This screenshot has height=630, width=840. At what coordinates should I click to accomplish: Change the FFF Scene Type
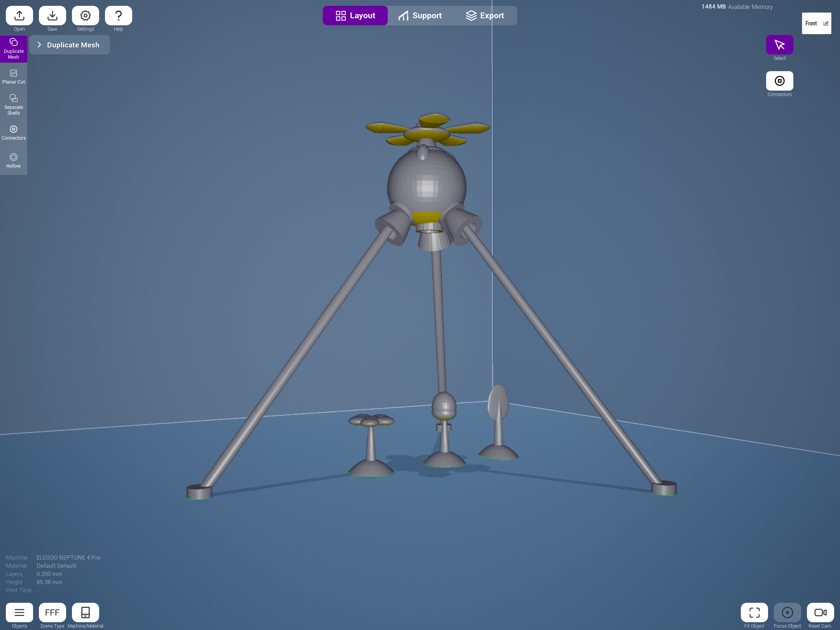[x=52, y=612]
